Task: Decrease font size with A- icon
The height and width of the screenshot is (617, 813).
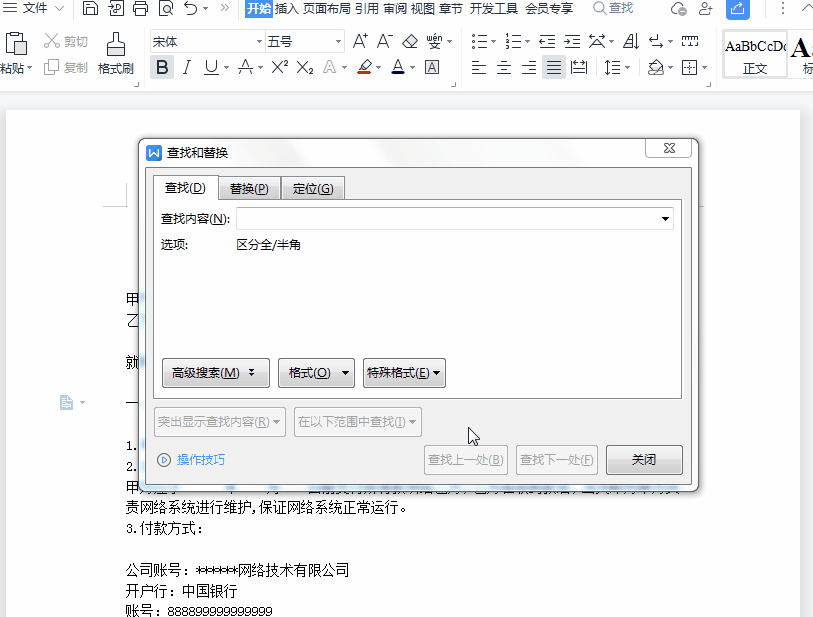Action: (384, 41)
